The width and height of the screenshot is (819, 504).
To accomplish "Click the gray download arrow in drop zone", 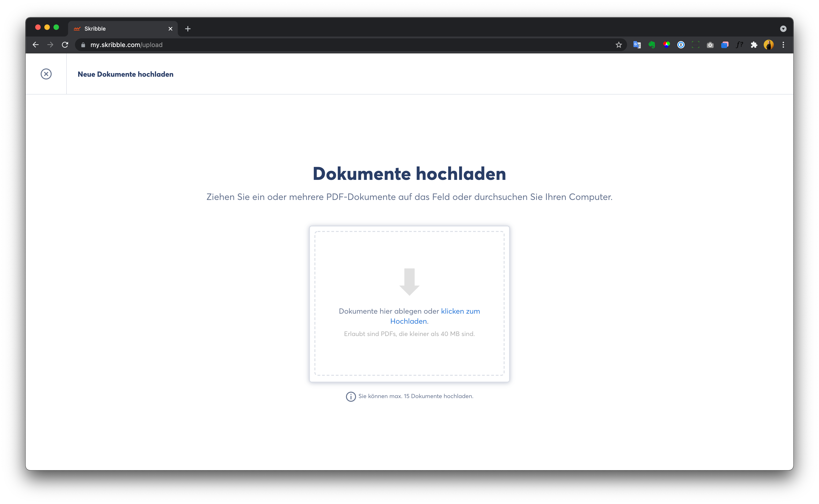I will pos(409,282).
